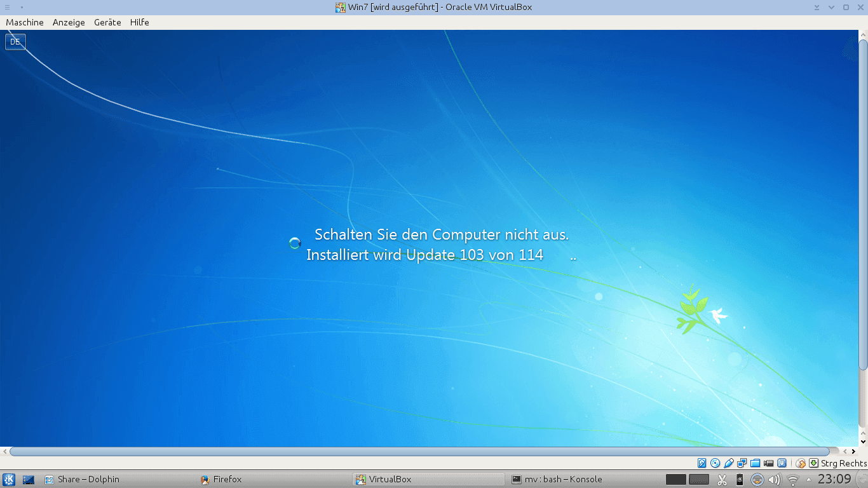Click the panel toolbox at panel end
The height and width of the screenshot is (488, 868).
861,480
